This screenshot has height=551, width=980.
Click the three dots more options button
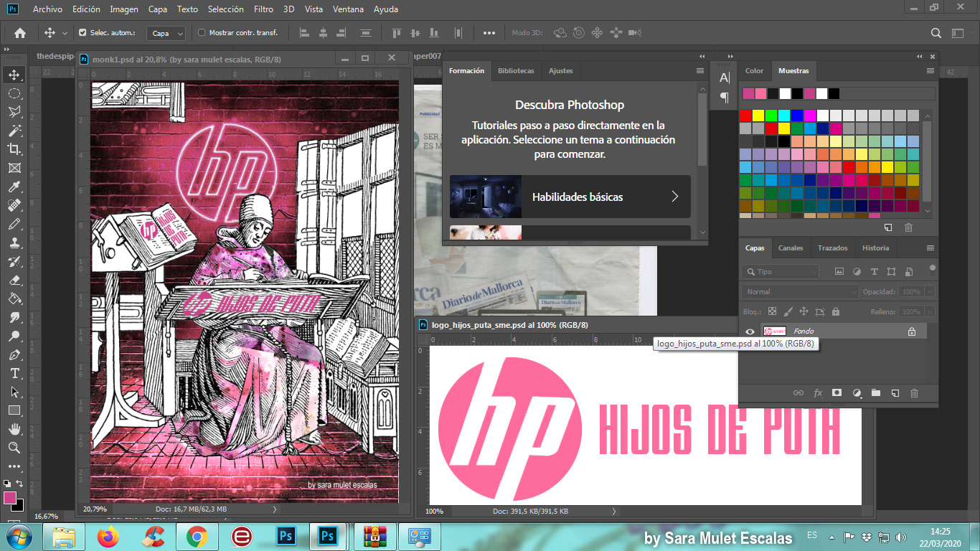click(x=489, y=33)
